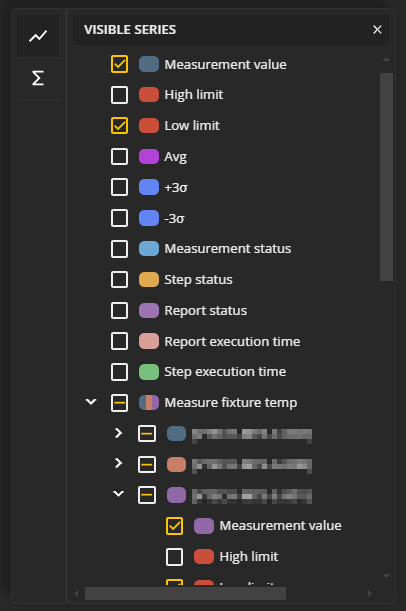The height and width of the screenshot is (611, 406).
Task: Uncheck the top Measurement value checkbox
Action: point(119,64)
